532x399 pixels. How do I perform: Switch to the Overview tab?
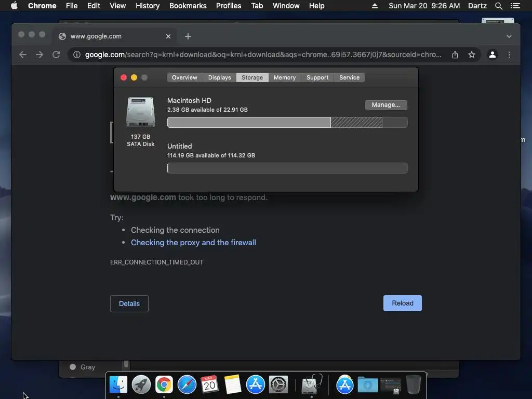coord(184,77)
